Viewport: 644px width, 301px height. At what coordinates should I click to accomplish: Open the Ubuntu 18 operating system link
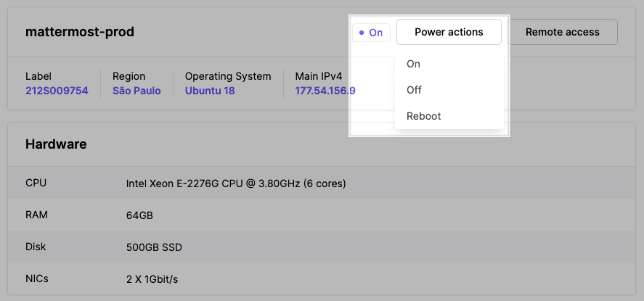pos(210,91)
